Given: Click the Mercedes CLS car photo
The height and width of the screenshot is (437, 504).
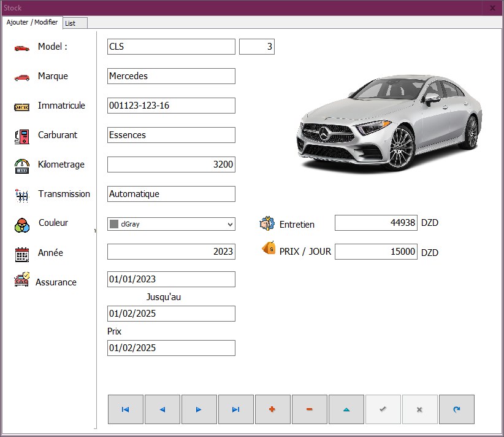Looking at the screenshot, I should pos(389,123).
